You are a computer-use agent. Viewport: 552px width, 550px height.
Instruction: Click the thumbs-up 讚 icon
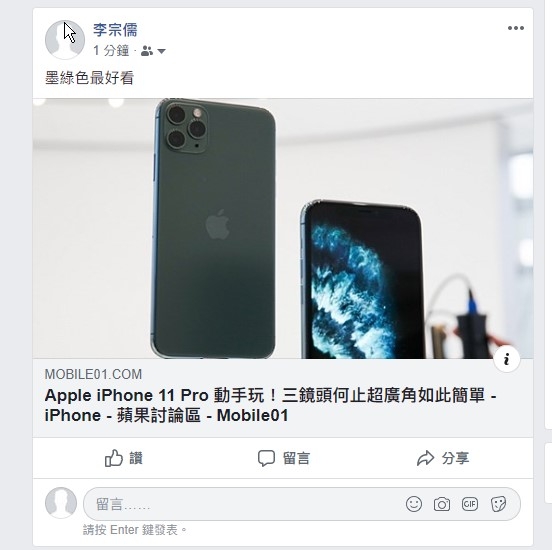pos(114,458)
